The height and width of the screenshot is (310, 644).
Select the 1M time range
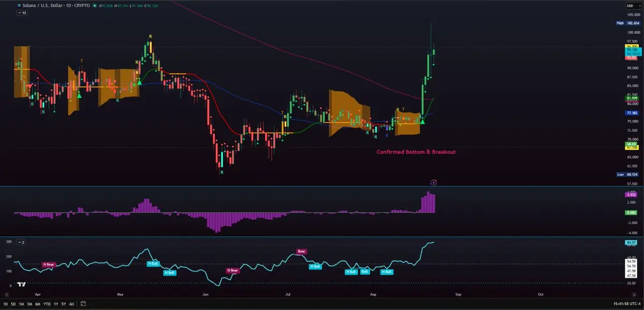coord(22,304)
